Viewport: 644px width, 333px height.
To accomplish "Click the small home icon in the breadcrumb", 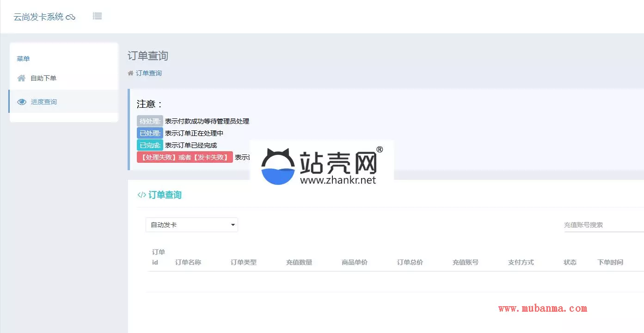I will (x=130, y=73).
